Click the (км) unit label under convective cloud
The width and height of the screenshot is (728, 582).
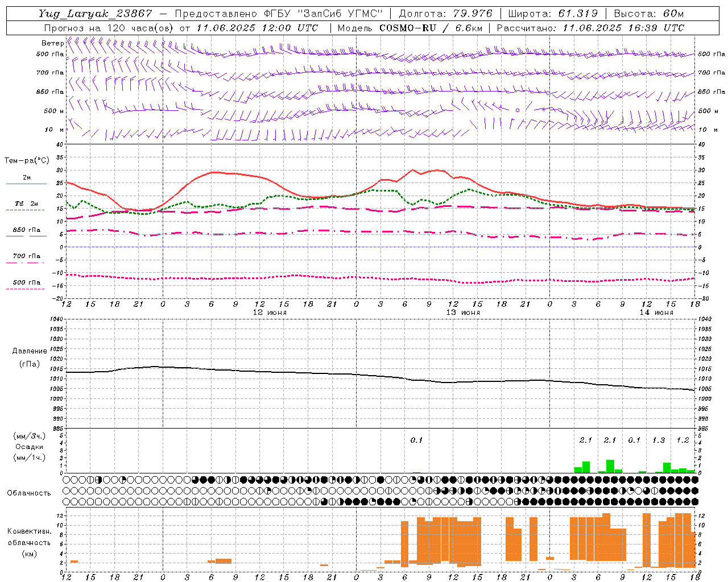(30, 554)
